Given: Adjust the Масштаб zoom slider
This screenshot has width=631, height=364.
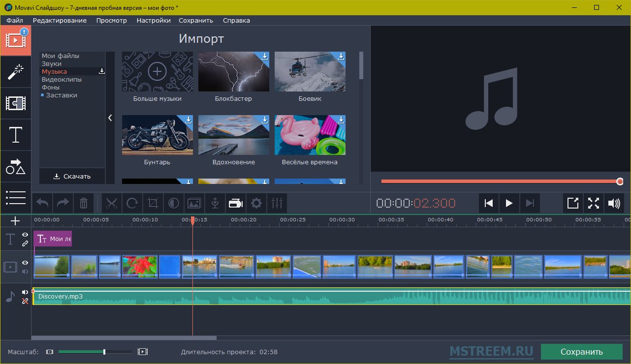Looking at the screenshot, I should pos(104,352).
